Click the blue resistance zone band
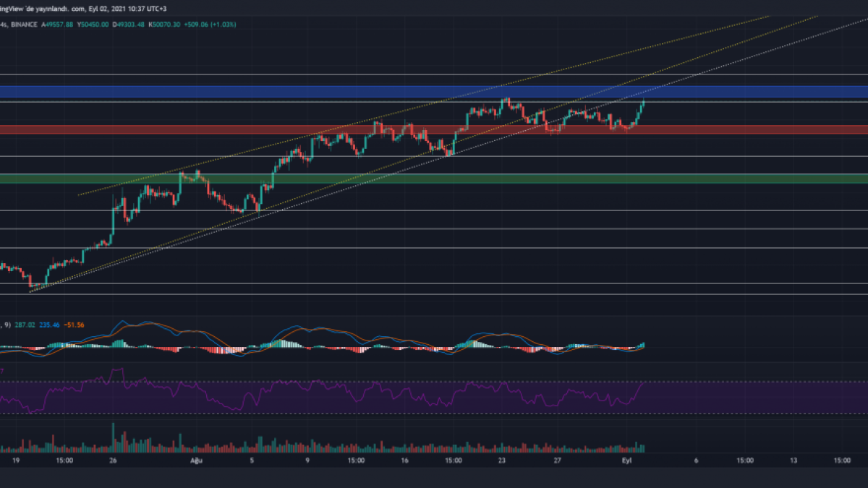Screen dimensions: 868x488 [x=434, y=92]
